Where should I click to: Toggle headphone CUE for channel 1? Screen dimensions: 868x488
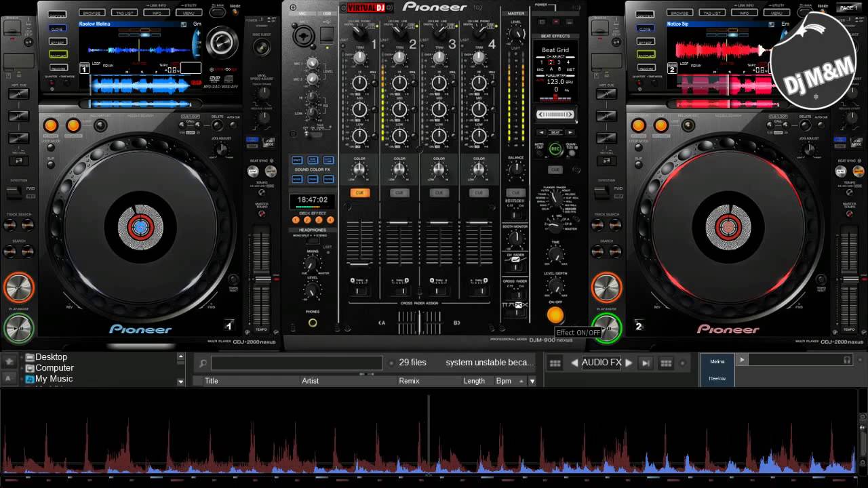tap(359, 193)
